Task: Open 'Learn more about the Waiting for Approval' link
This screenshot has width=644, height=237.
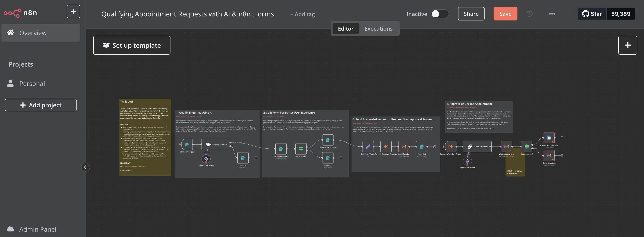Action: click(462, 108)
